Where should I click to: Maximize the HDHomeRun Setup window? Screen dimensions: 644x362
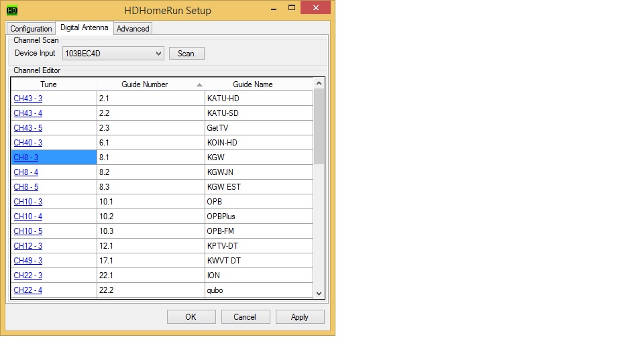click(292, 8)
